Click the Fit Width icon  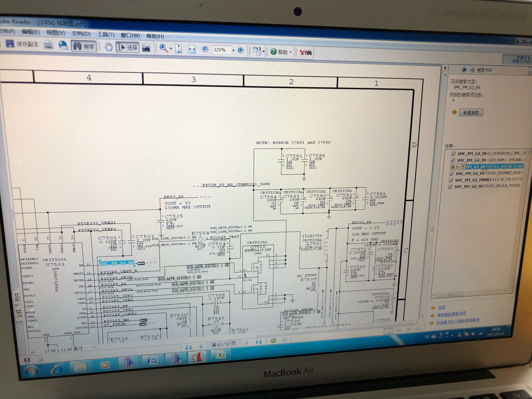(x=192, y=49)
